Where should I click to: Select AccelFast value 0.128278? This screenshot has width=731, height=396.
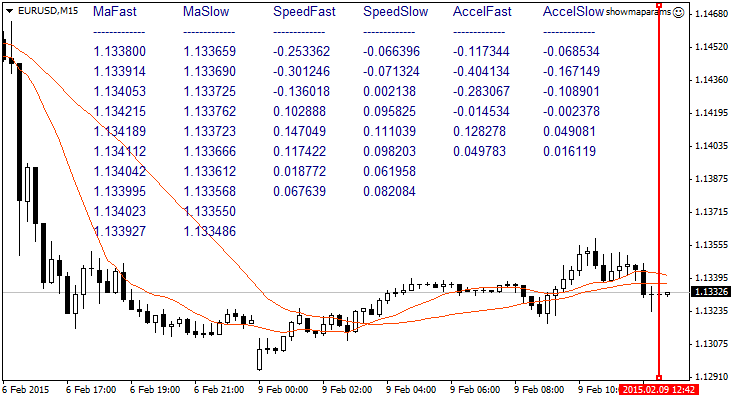tap(480, 132)
